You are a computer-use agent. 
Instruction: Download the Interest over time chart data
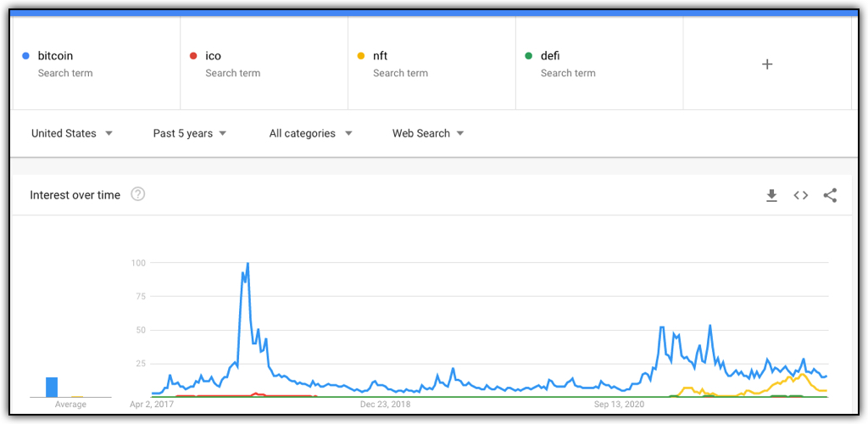point(771,195)
